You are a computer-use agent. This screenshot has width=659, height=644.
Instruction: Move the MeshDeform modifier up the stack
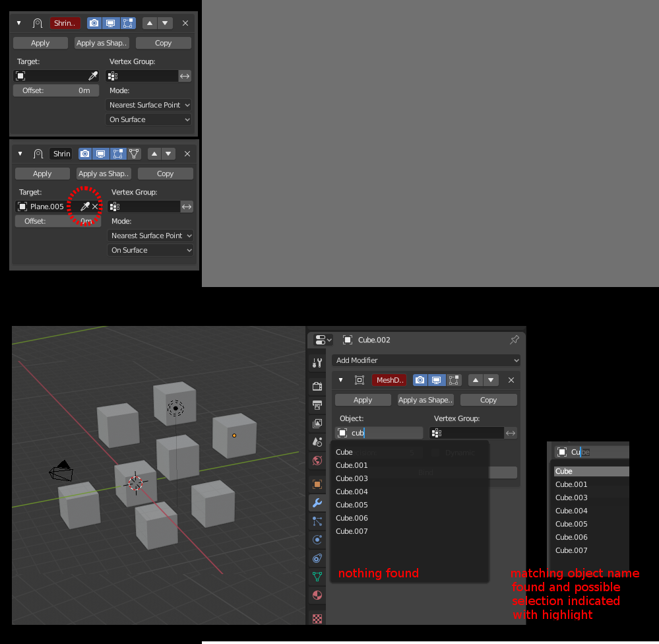point(476,380)
